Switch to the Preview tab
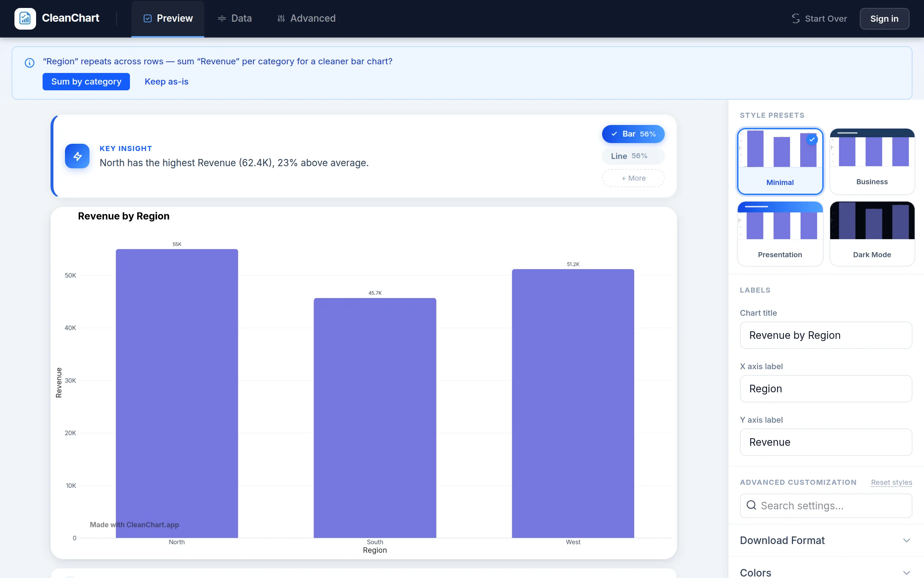Image resolution: width=924 pixels, height=578 pixels. pos(167,18)
